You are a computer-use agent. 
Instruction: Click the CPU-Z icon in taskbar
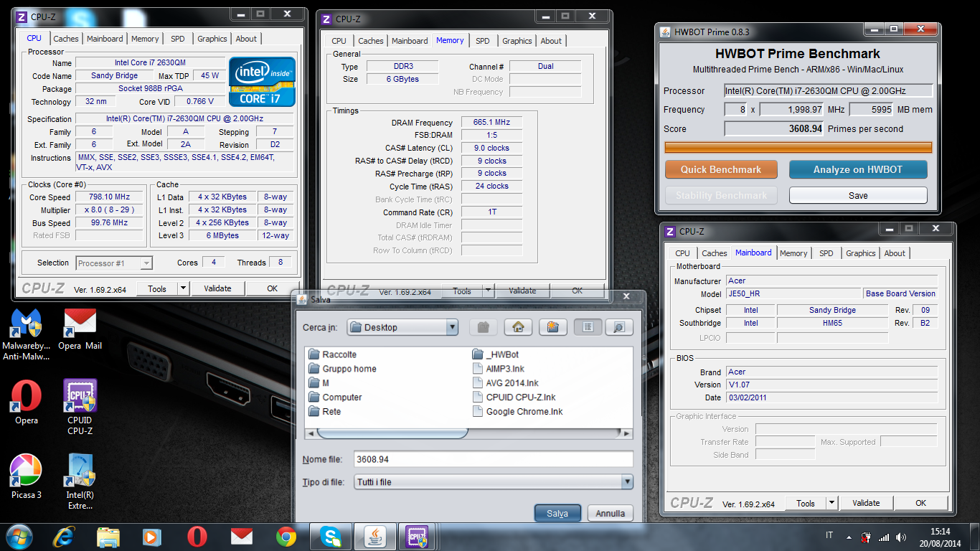[417, 536]
